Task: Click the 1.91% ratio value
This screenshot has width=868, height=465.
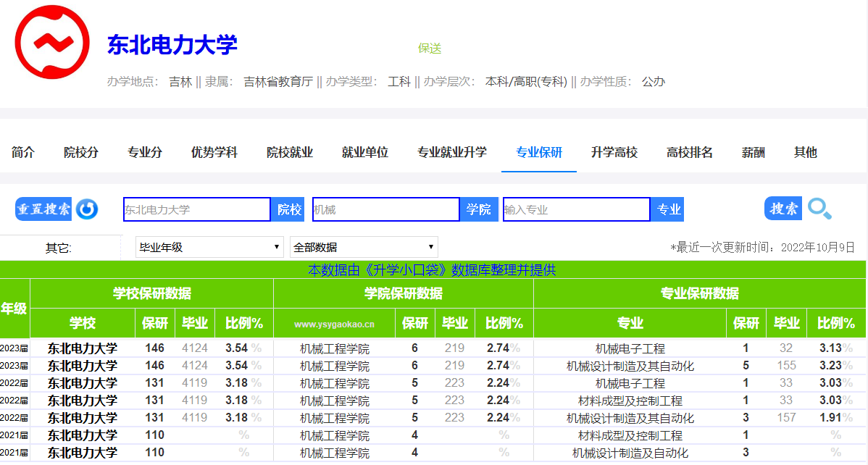Action: pos(836,417)
